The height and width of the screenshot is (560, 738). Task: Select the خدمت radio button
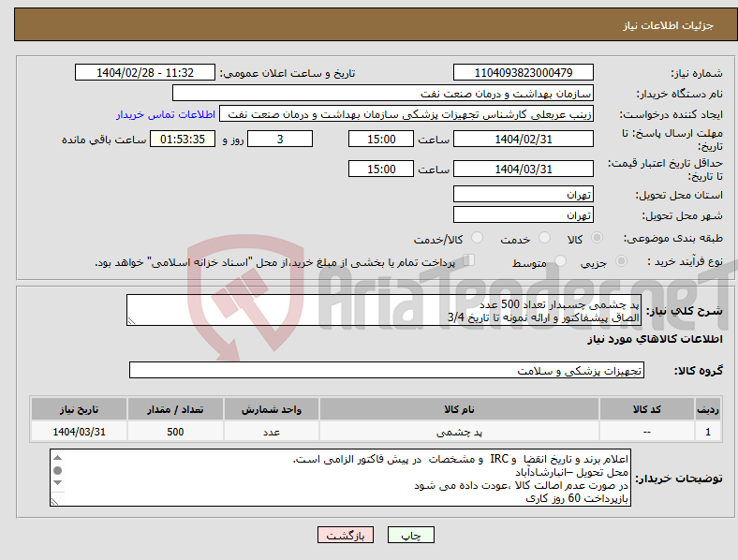tap(544, 238)
